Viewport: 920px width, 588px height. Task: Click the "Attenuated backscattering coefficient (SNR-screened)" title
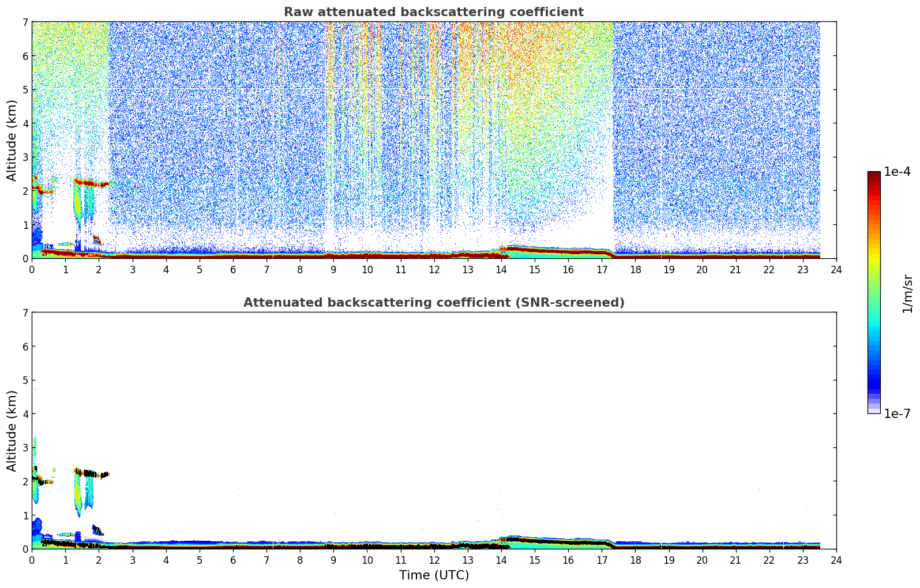[433, 303]
